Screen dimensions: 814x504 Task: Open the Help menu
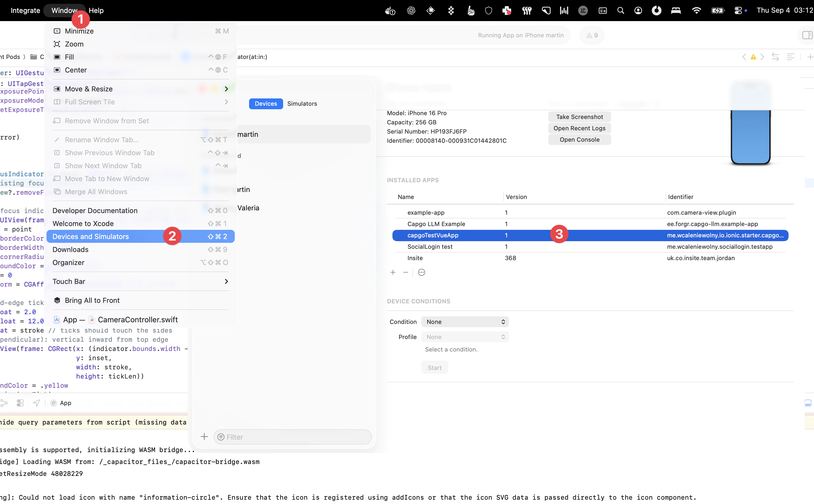96,10
